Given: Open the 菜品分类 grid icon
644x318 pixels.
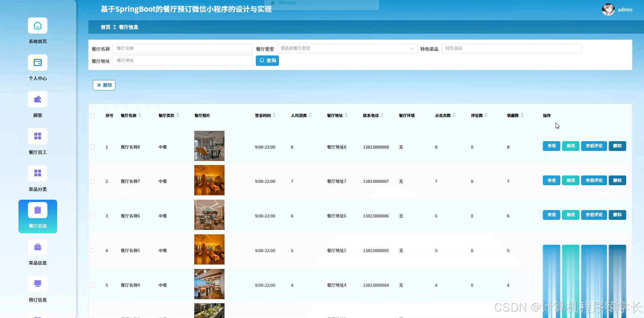Looking at the screenshot, I should (38, 173).
